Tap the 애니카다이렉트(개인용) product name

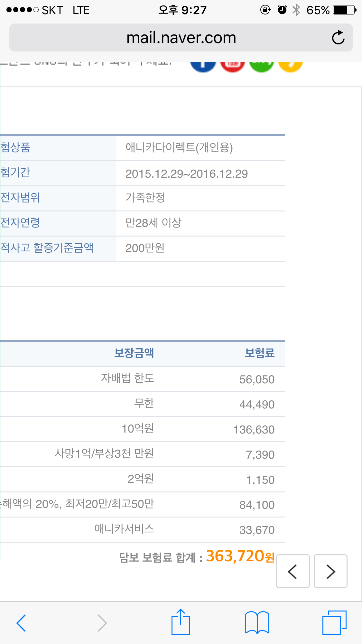point(179,148)
